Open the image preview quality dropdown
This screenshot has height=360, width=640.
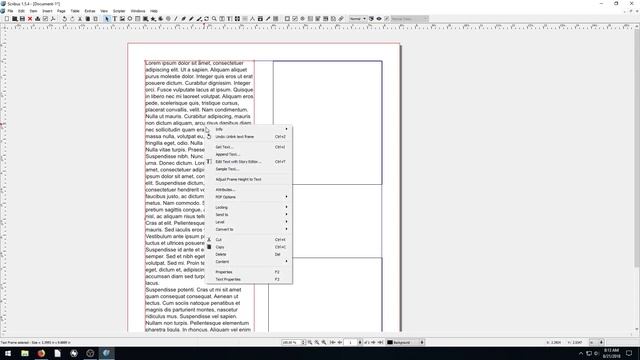tap(358, 19)
